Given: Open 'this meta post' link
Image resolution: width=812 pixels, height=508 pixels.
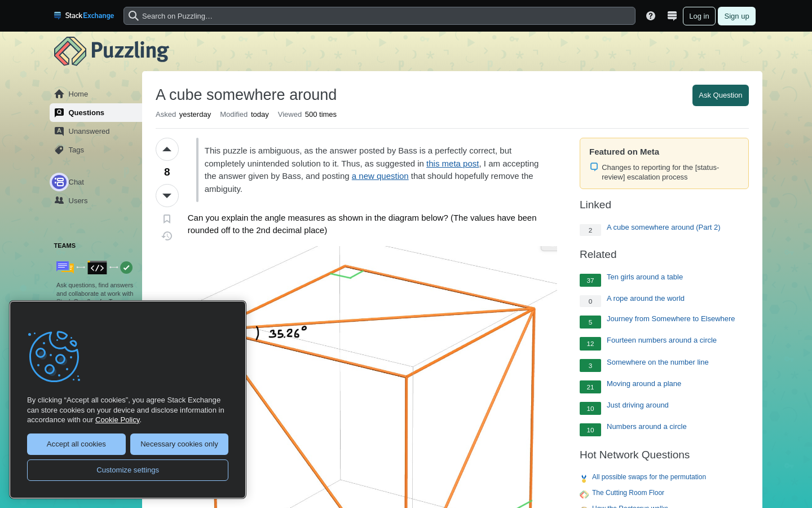Looking at the screenshot, I should [452, 164].
